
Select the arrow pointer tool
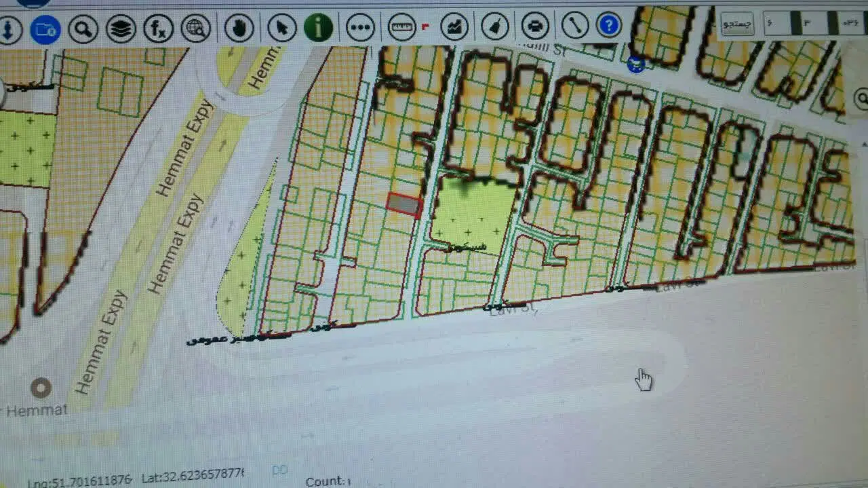tap(281, 28)
